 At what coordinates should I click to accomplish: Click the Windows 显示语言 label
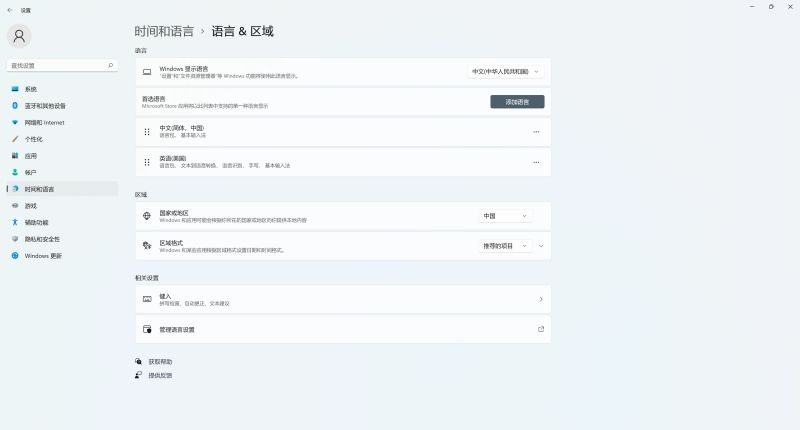(x=184, y=68)
